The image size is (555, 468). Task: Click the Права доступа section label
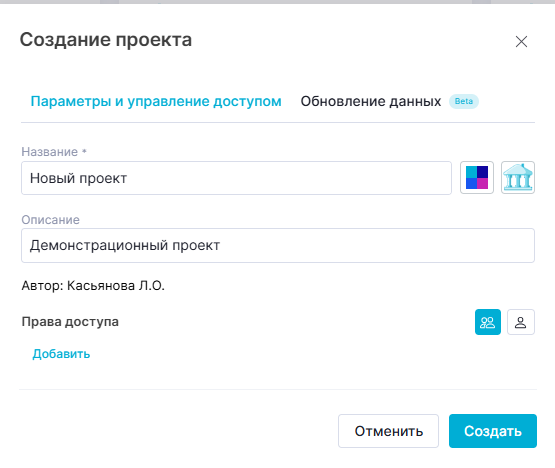pos(70,322)
